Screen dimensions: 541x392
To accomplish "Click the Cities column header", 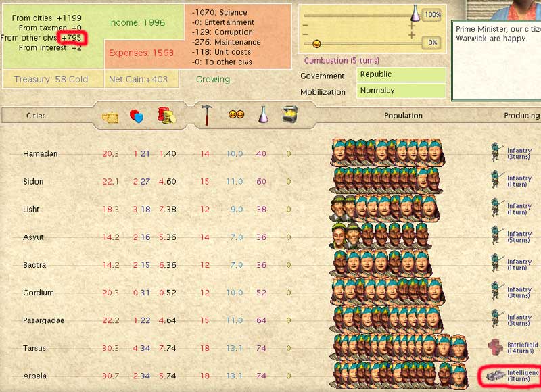I will point(36,116).
